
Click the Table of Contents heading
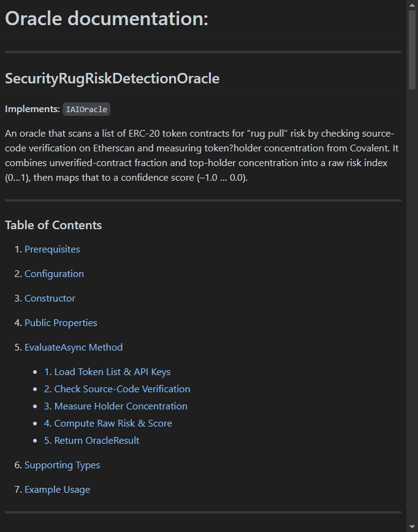[x=53, y=225]
